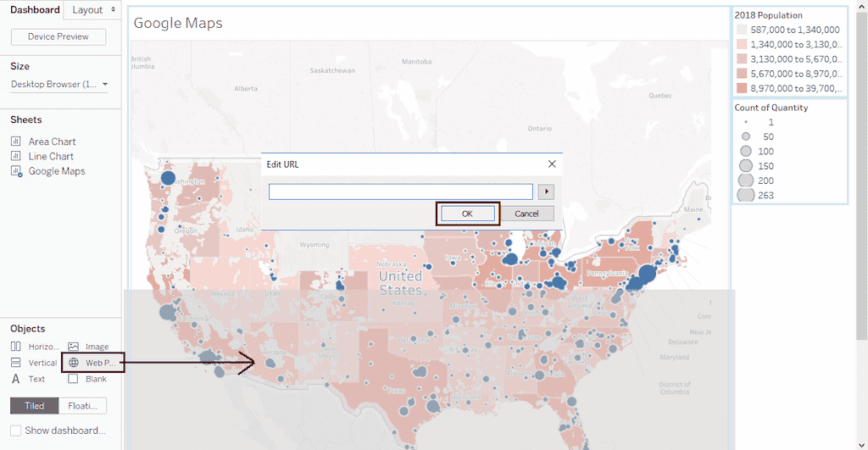Click into the Edit URL text field

400,192
